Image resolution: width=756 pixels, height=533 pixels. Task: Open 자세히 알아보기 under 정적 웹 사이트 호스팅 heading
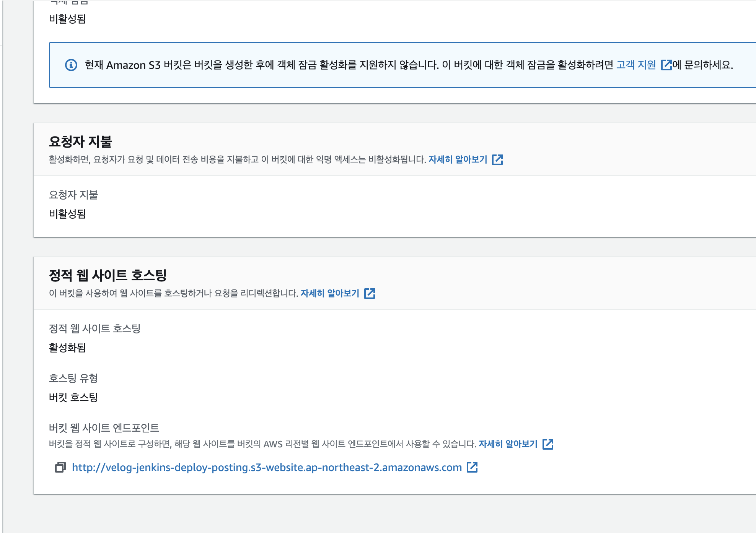(330, 293)
